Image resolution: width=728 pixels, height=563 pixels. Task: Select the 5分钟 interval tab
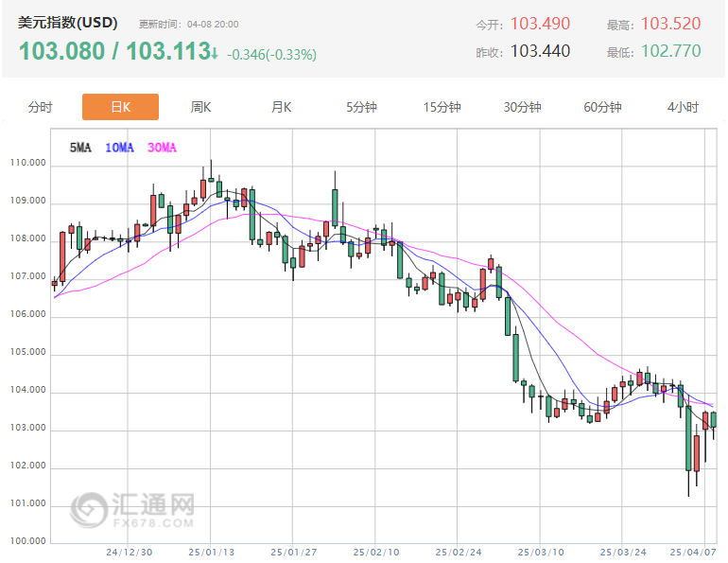click(361, 107)
